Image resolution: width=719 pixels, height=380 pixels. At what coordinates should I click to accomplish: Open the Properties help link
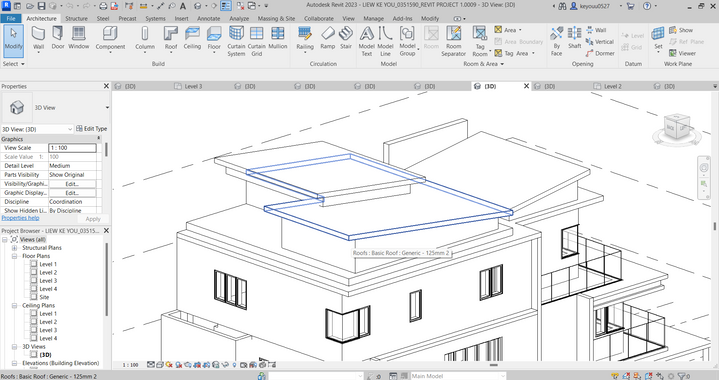(x=20, y=218)
